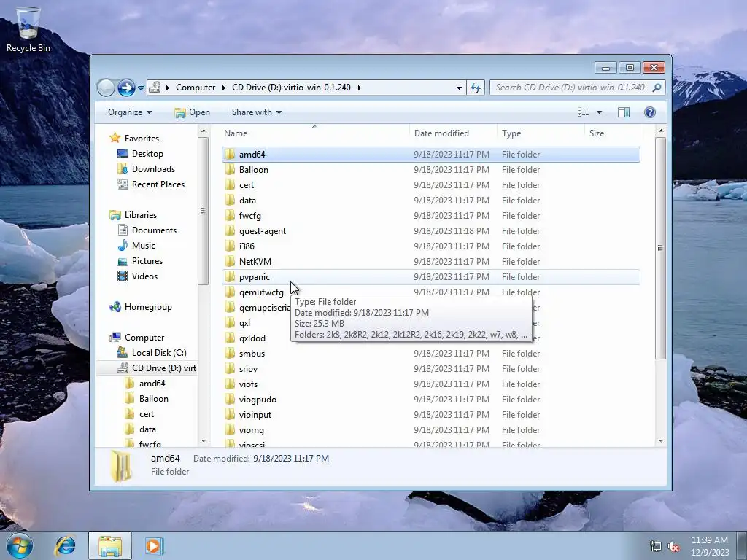Select the smbus folder
Image resolution: width=747 pixels, height=560 pixels.
pyautogui.click(x=430, y=354)
